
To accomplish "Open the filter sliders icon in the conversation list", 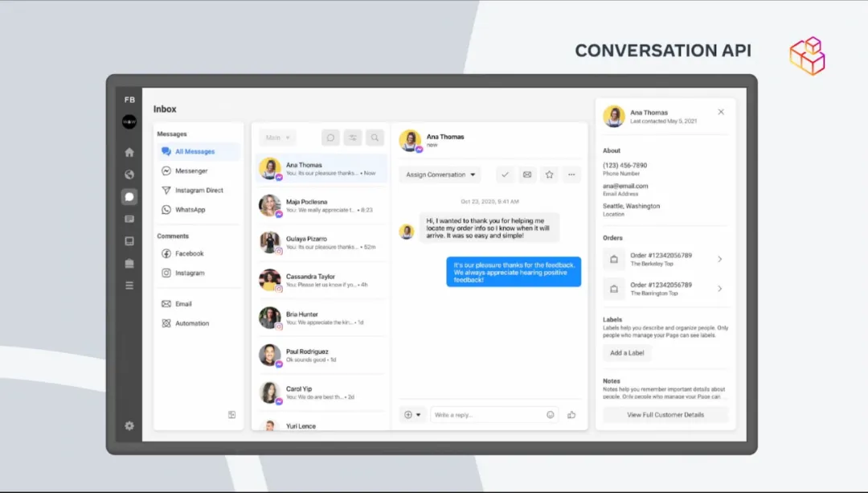I will click(353, 138).
